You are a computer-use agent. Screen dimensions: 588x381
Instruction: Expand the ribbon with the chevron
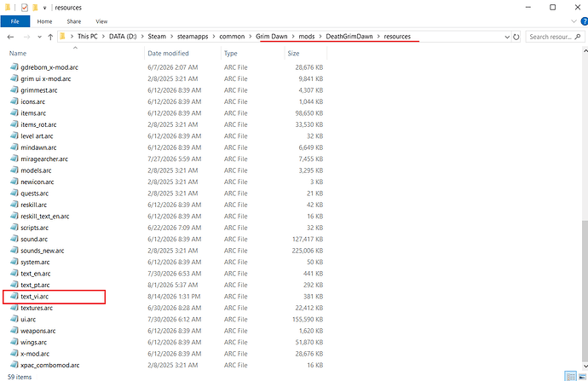574,21
